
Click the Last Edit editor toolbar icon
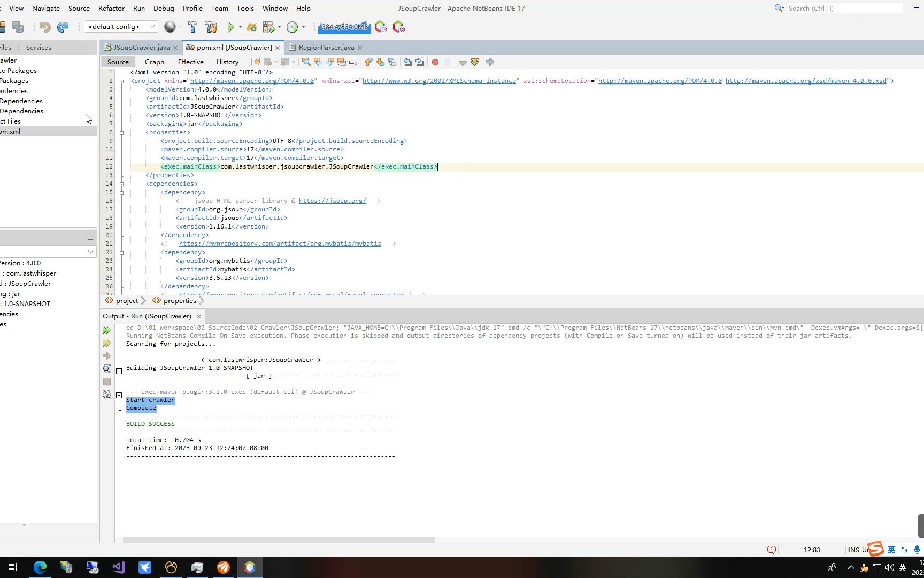pos(256,62)
